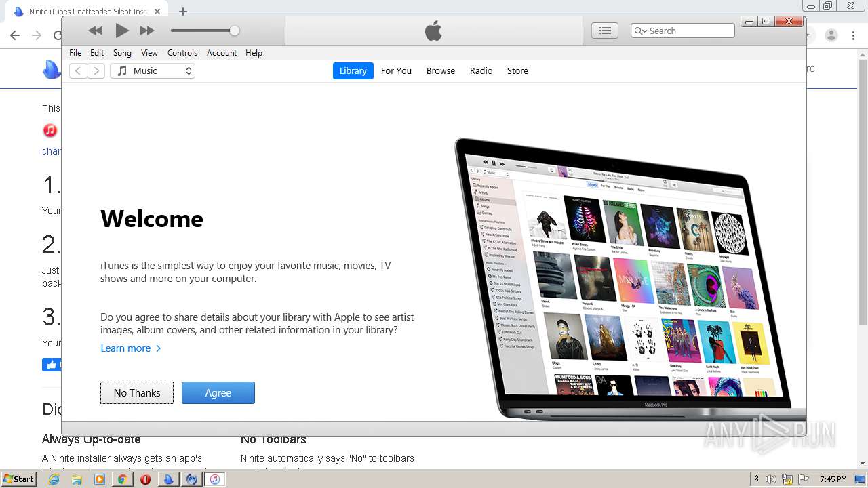The height and width of the screenshot is (488, 868).
Task: Open the Up Next list view button
Action: pyautogui.click(x=605, y=30)
